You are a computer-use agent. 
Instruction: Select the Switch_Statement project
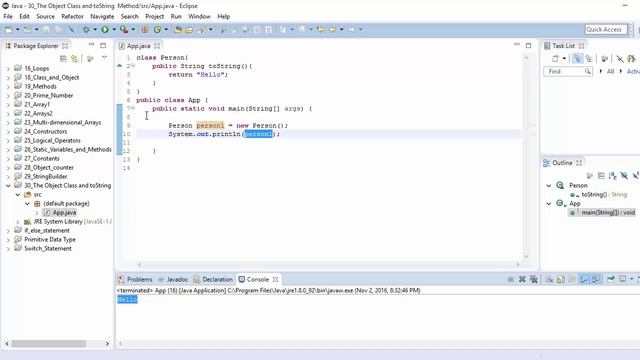click(x=43, y=249)
